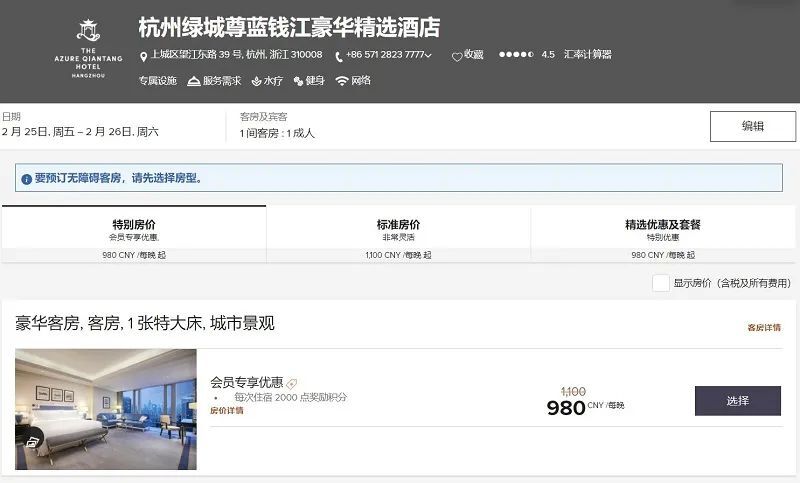Click the 专属设施 amenities label

click(158, 81)
